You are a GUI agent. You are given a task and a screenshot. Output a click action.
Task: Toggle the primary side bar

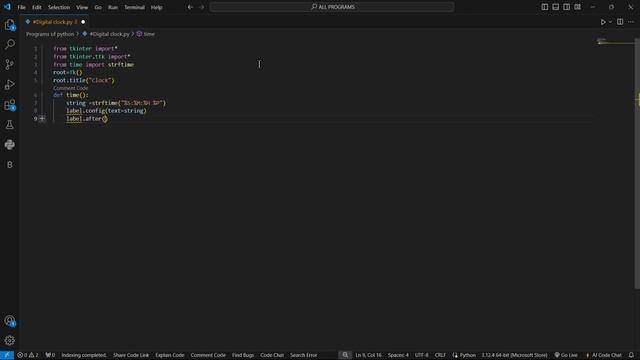(544, 7)
